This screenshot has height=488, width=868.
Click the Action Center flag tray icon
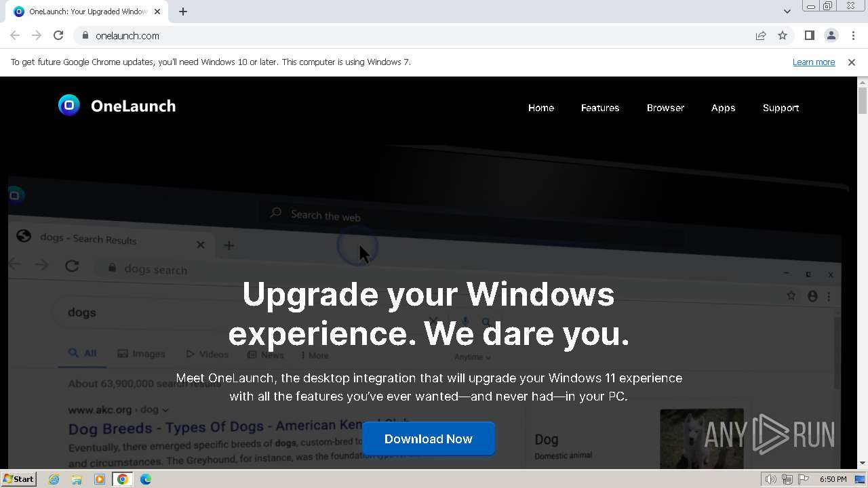[804, 479]
